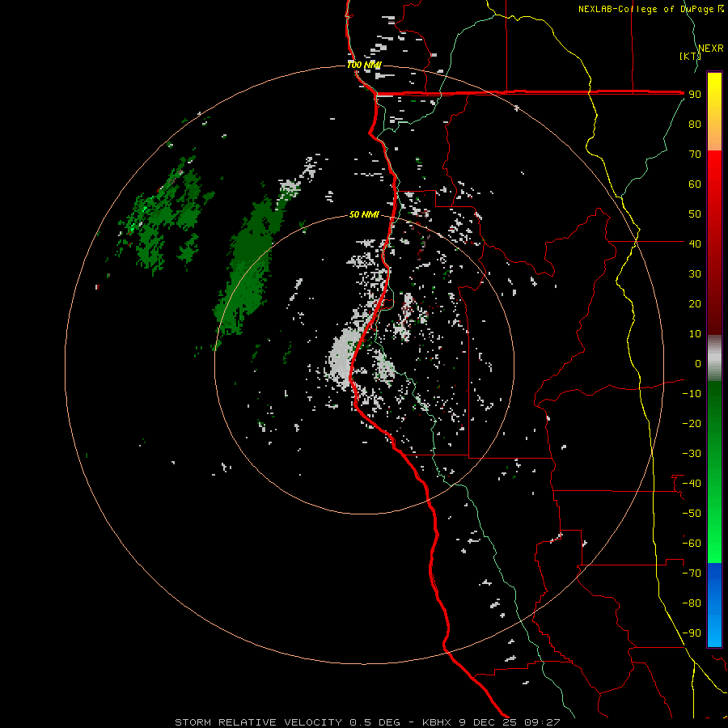This screenshot has height=728, width=728.
Task: Select the -10 value on velocity scale
Action: point(692,394)
